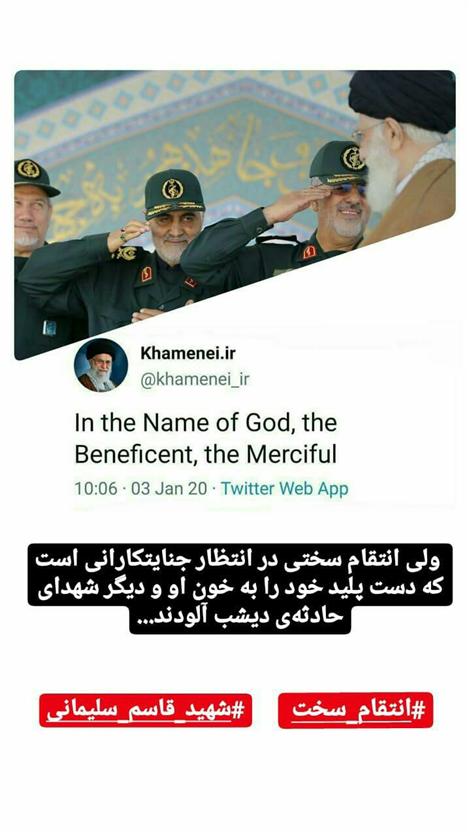
Task: Open the Twitter Web App source link
Action: tap(285, 488)
